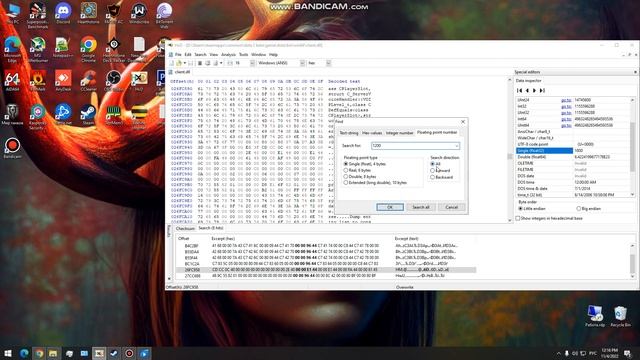Click go to link for Int64
The image size is (640, 360).
click(x=566, y=119)
